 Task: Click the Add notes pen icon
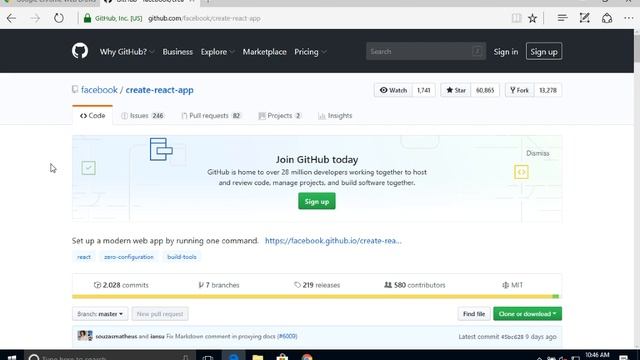click(x=584, y=18)
